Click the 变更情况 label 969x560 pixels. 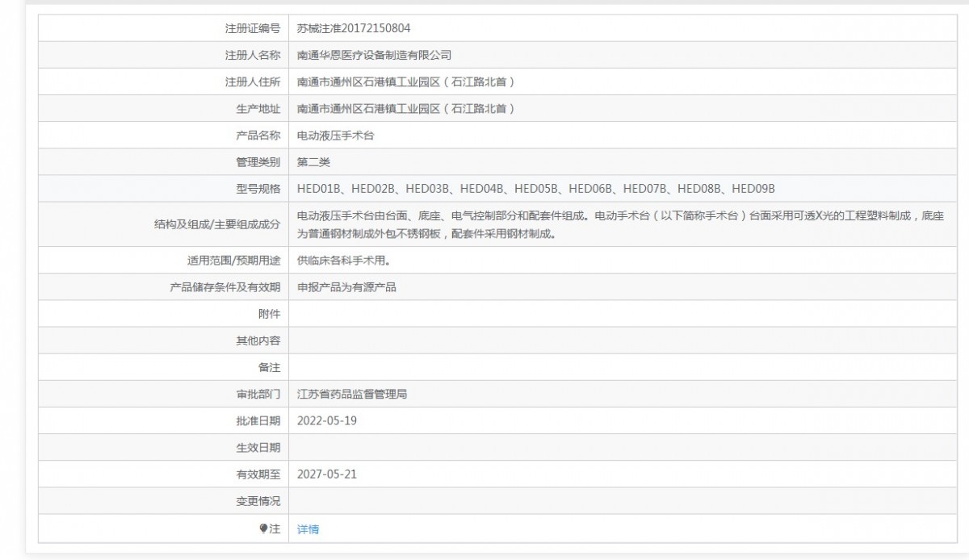tap(258, 501)
